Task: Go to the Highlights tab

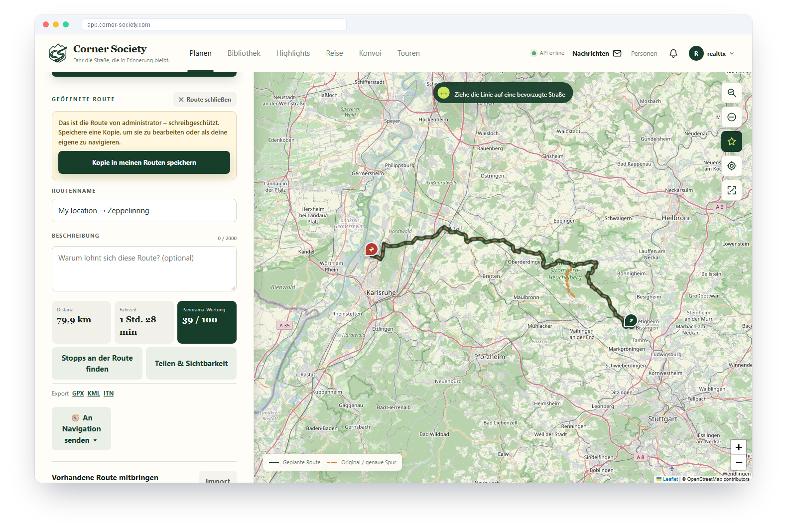Action: coord(293,53)
